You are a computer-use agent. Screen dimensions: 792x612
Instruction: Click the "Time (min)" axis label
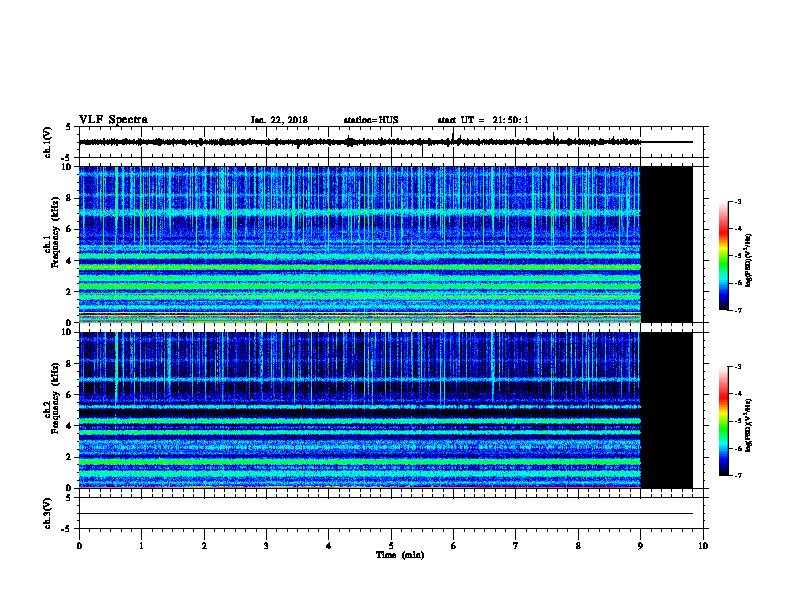(400, 555)
